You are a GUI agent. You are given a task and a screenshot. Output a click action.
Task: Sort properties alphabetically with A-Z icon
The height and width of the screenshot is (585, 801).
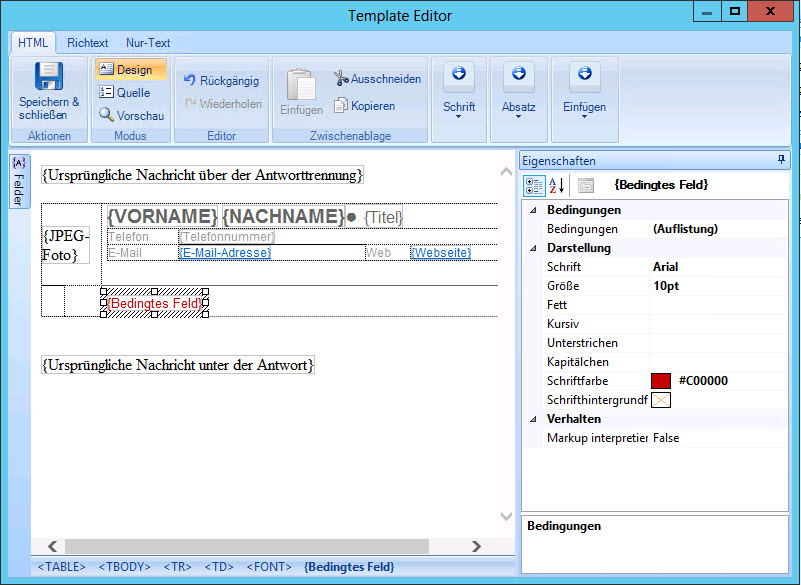[x=559, y=185]
